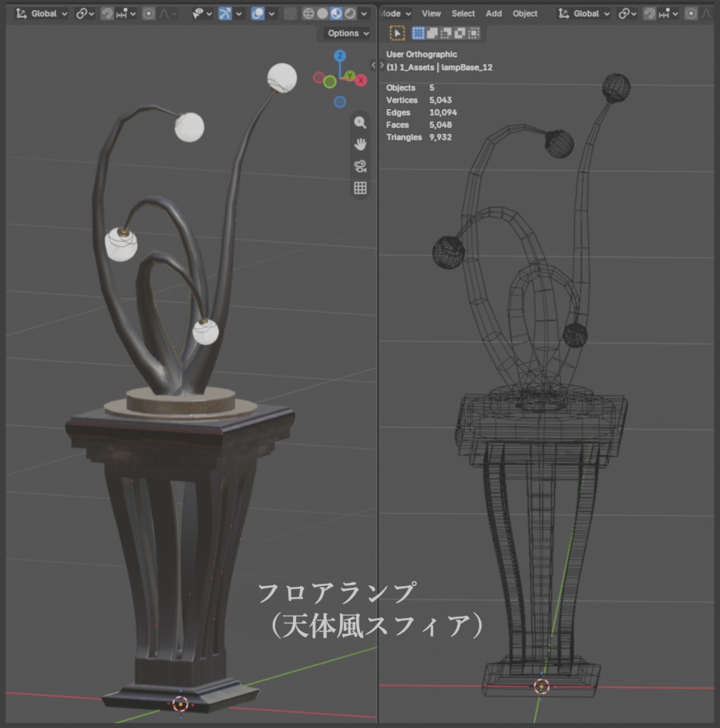This screenshot has height=728, width=720.
Task: Open shading options dropdown arrow
Action: tap(364, 13)
